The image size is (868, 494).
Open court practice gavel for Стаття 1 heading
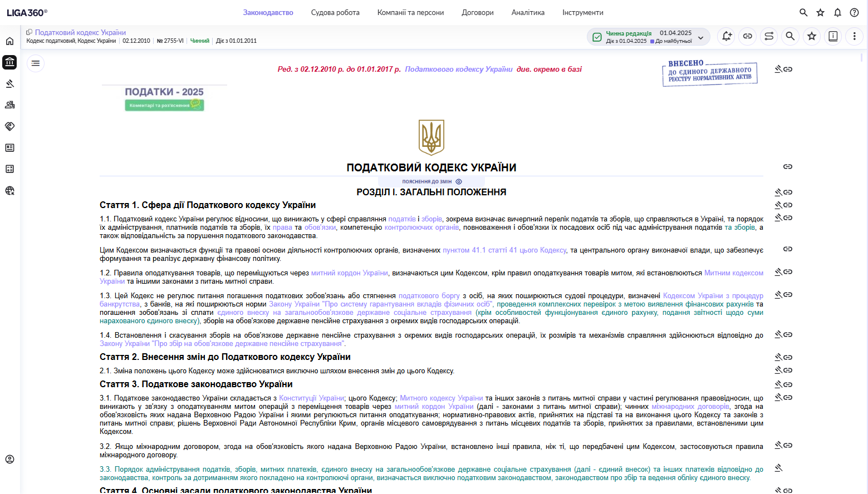pos(778,205)
